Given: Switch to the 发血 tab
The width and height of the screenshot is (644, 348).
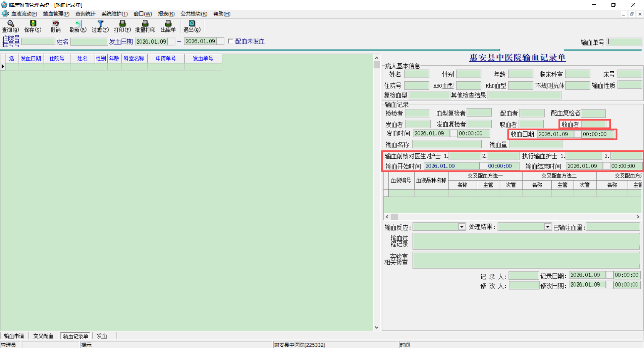Looking at the screenshot, I should tap(102, 336).
